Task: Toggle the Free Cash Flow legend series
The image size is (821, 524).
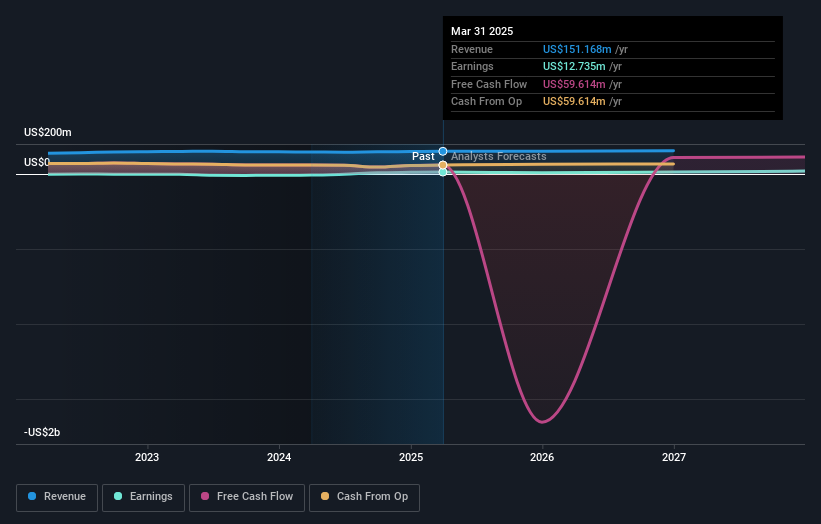Action: [x=247, y=497]
